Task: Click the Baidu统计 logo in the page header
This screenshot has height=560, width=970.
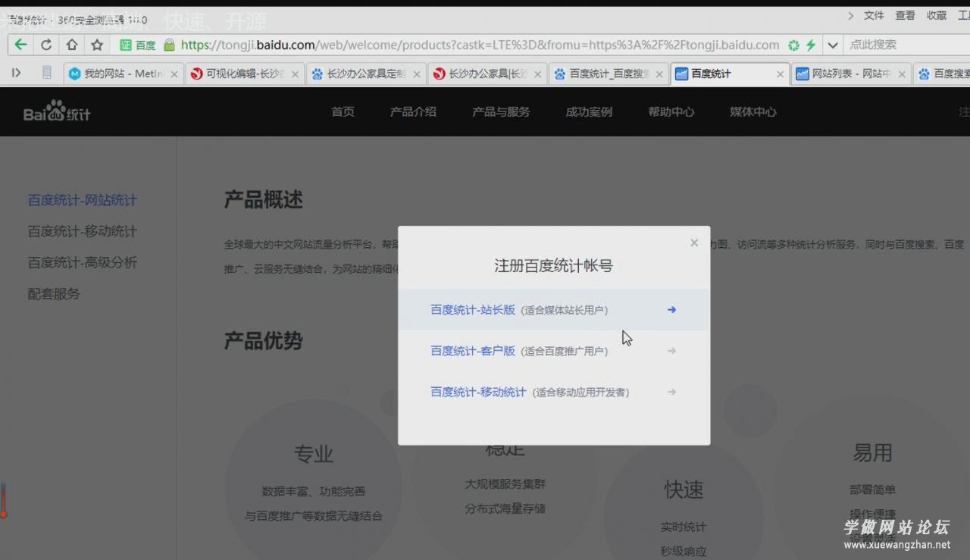Action: tap(55, 111)
